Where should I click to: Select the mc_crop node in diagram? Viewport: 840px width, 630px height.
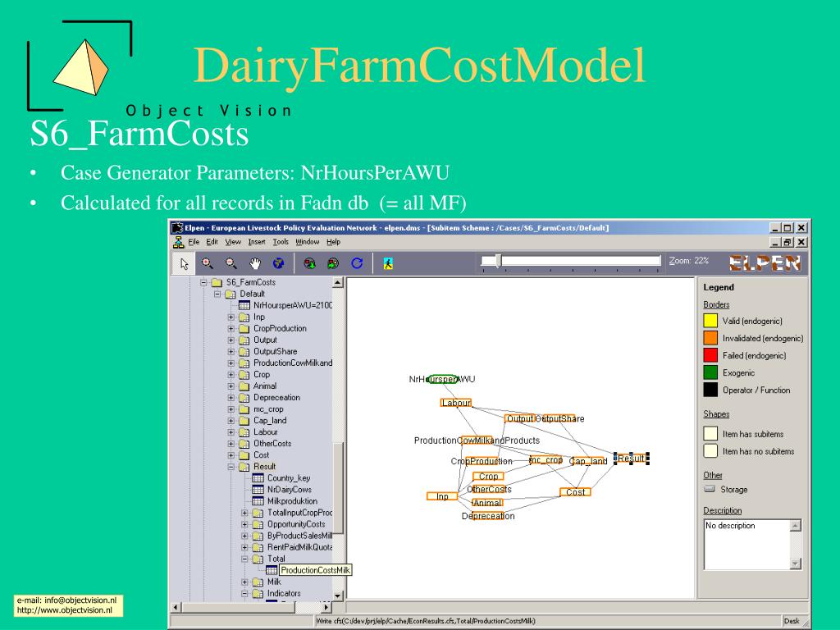click(x=546, y=459)
